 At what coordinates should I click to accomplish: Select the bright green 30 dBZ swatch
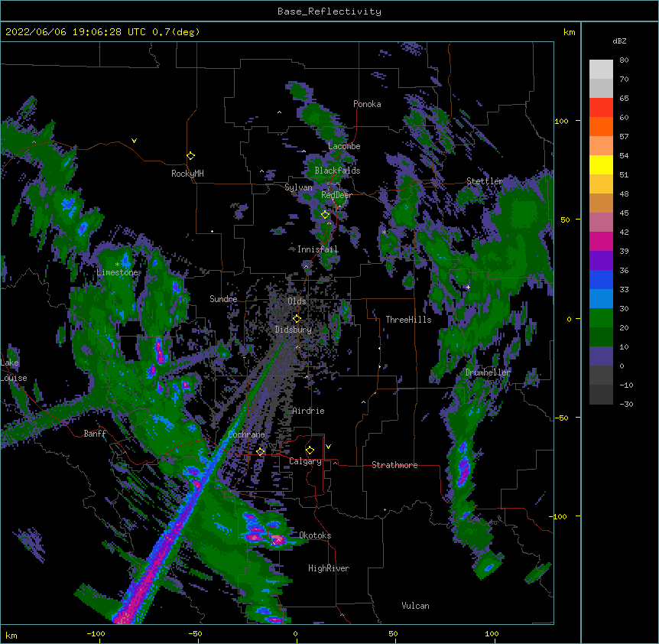click(x=601, y=318)
